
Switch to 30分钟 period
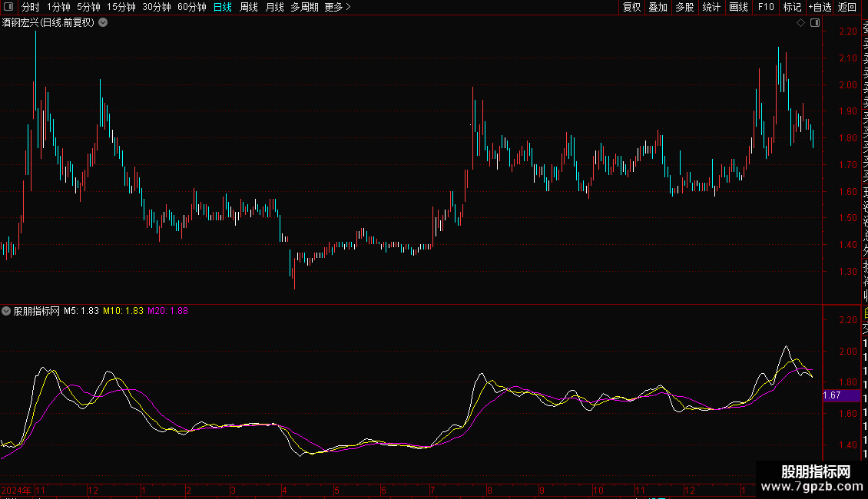click(157, 7)
